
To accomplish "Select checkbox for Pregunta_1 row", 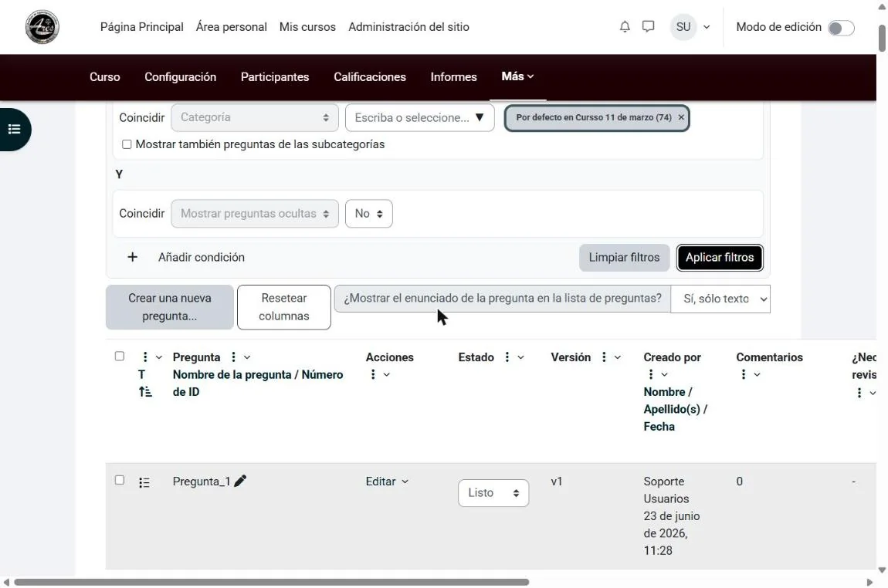I will tap(120, 481).
